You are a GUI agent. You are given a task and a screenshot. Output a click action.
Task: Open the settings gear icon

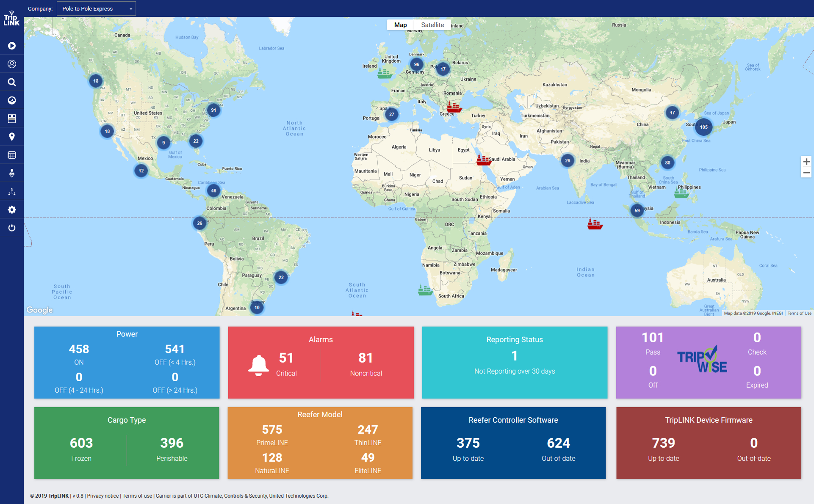pos(11,209)
